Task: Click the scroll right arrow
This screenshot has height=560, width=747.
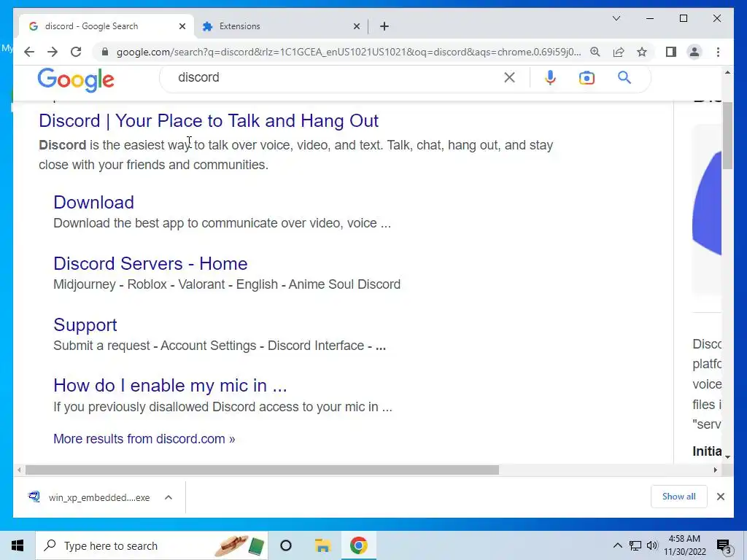Action: (x=715, y=470)
